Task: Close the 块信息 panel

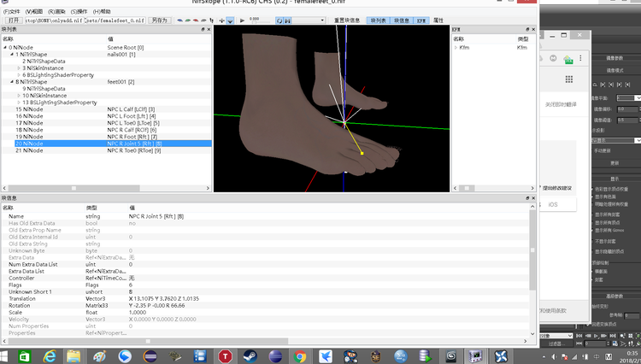Action: point(533,198)
